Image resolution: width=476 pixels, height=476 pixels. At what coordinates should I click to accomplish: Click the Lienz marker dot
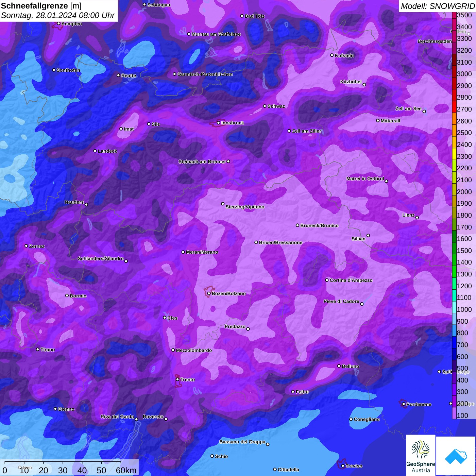point(417,218)
